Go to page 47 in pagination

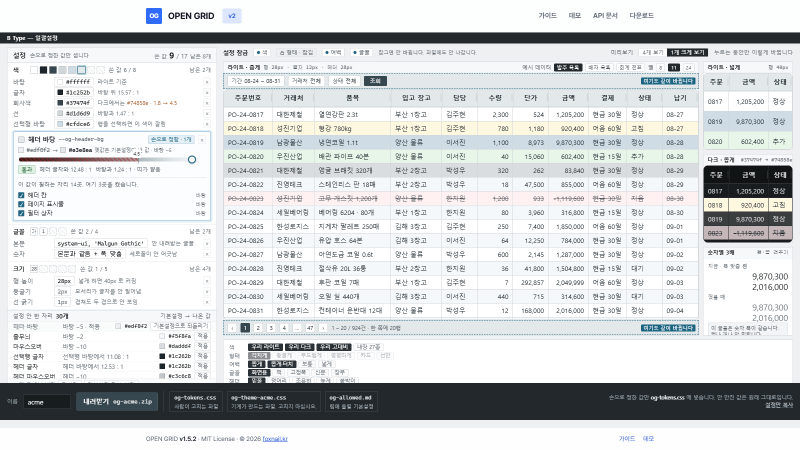click(x=310, y=328)
